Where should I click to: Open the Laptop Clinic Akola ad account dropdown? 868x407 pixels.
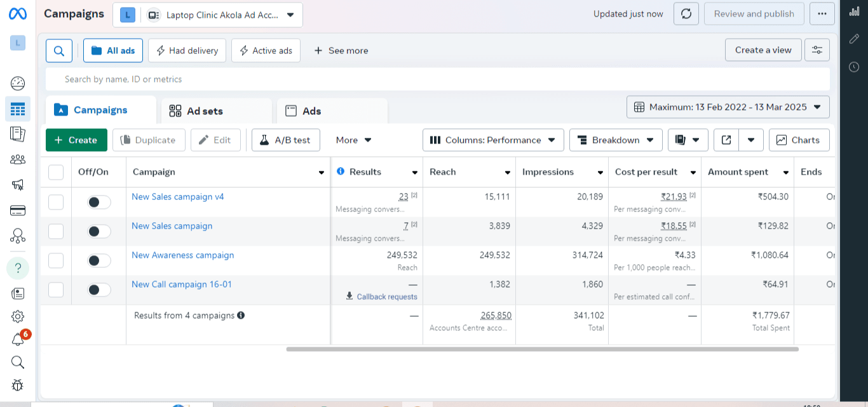(208, 15)
